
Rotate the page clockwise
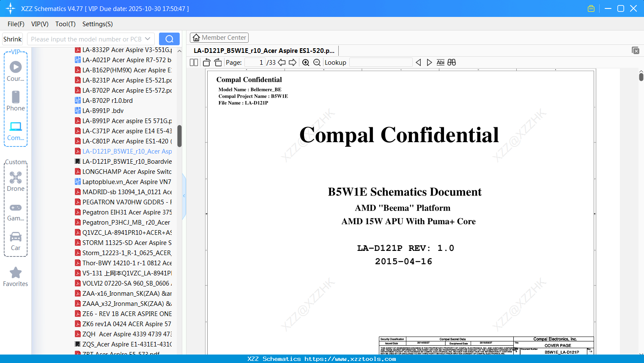point(218,63)
